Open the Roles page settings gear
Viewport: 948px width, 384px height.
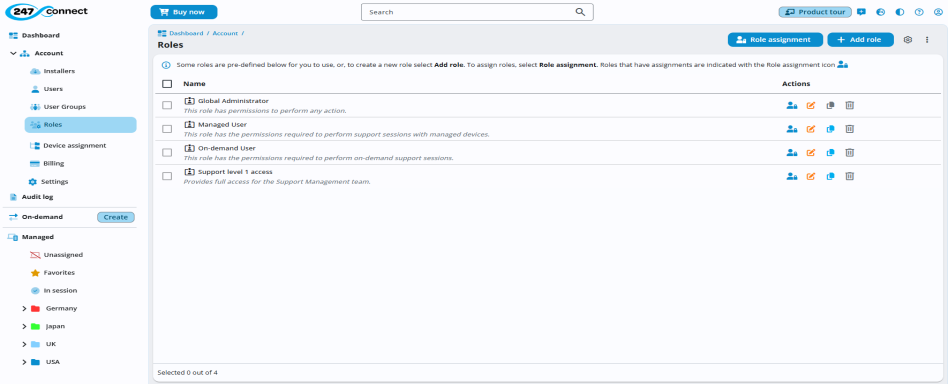pyautogui.click(x=907, y=40)
